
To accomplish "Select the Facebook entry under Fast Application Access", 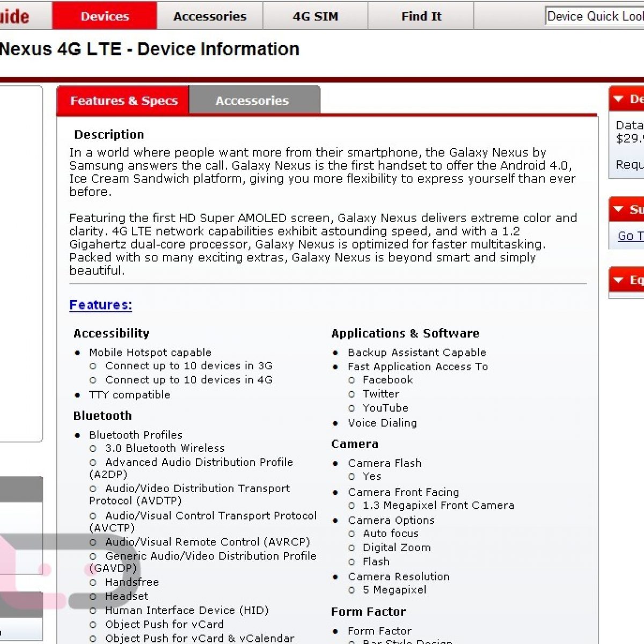I will [387, 380].
